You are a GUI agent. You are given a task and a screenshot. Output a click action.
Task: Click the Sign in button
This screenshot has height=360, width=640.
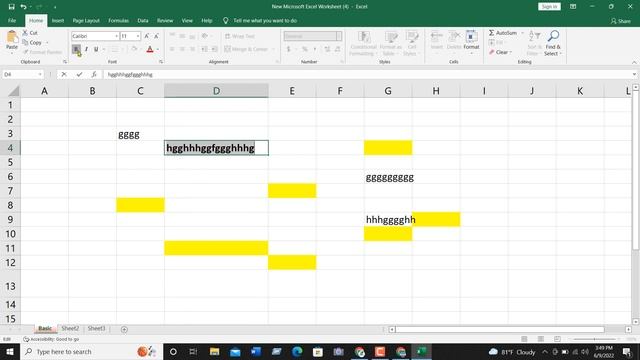pos(549,7)
